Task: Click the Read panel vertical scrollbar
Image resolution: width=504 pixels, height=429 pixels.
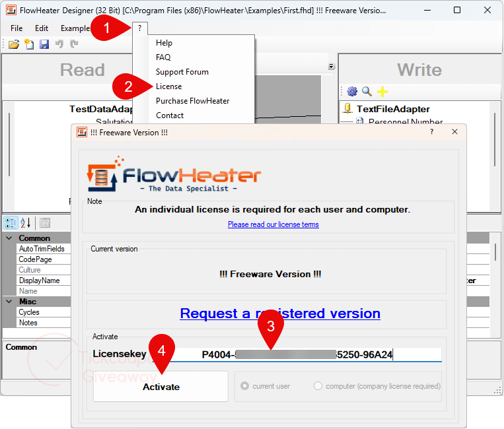Action: [x=9, y=145]
